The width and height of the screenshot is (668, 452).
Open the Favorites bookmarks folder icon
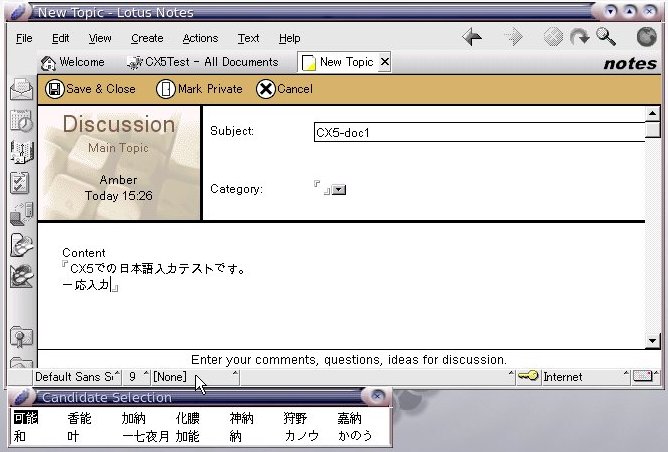[x=21, y=337]
